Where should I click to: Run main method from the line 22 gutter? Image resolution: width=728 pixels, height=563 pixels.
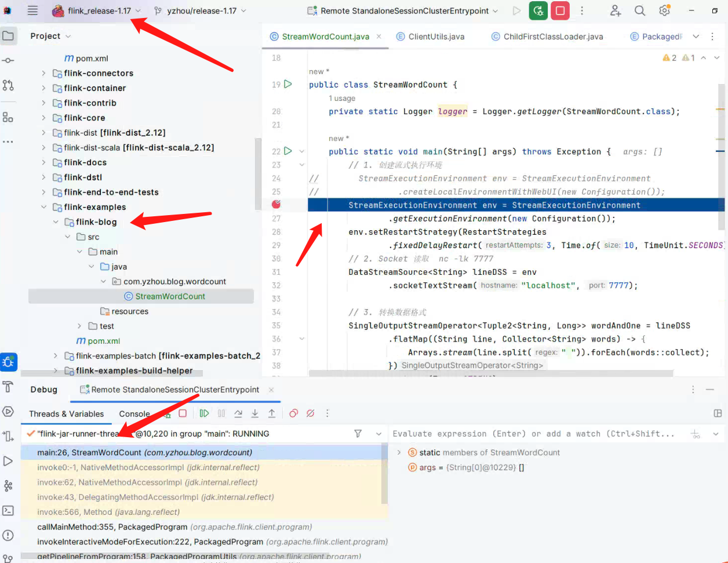(x=288, y=151)
